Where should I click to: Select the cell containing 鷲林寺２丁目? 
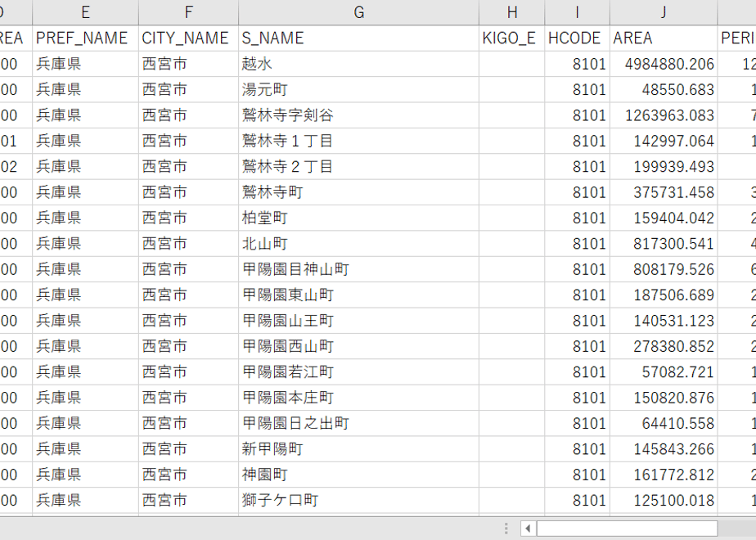358,166
